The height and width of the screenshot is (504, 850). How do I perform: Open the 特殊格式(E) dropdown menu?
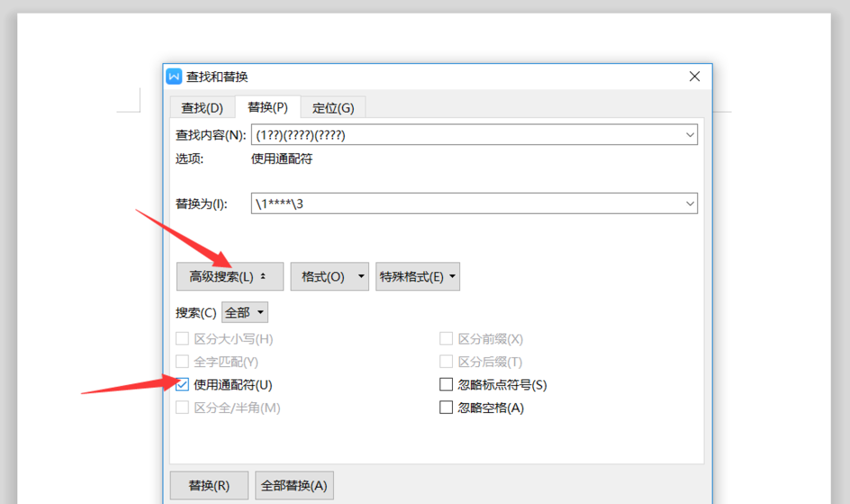418,277
